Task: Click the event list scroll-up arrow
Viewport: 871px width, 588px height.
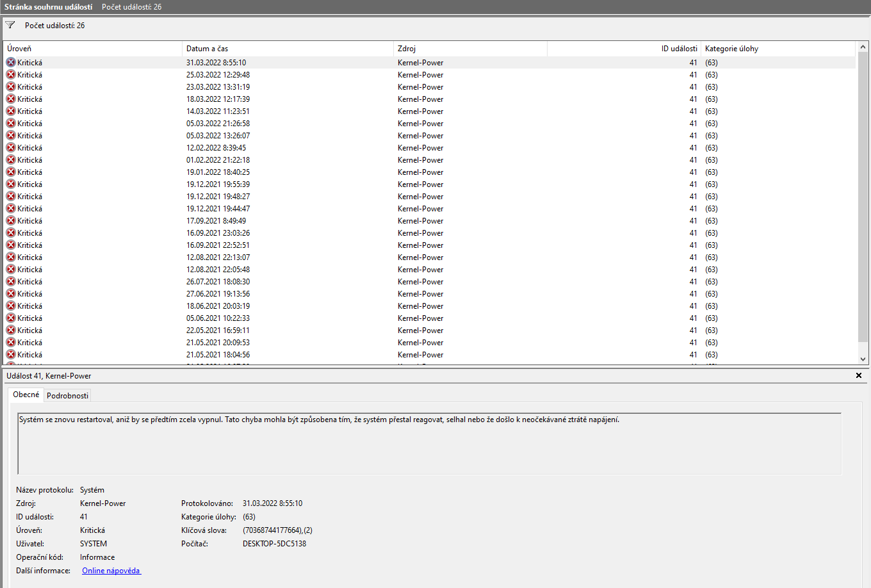Action: click(863, 47)
